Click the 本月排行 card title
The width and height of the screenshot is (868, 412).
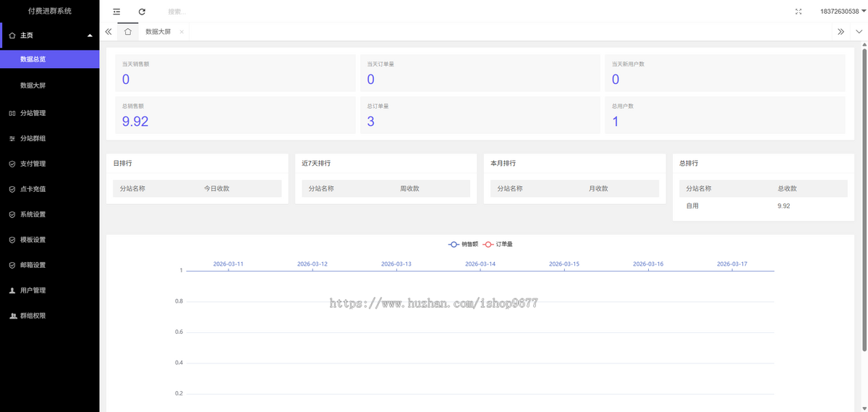pos(503,164)
